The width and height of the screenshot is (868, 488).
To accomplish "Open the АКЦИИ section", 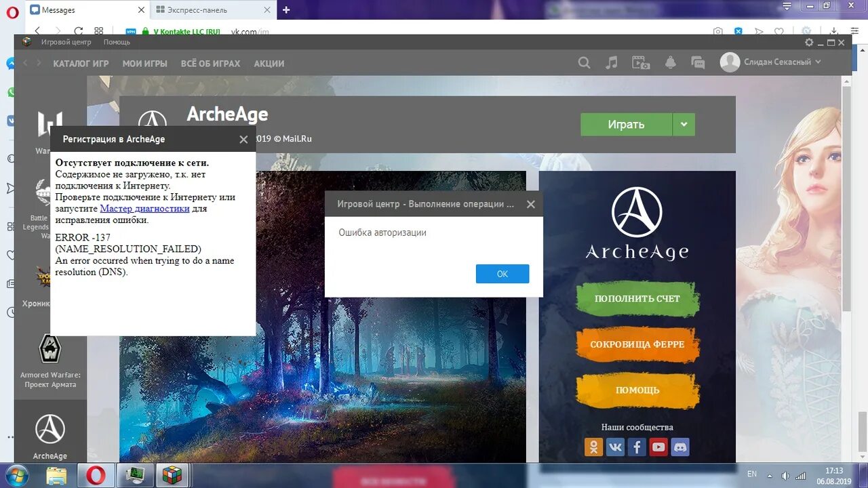I will pyautogui.click(x=269, y=64).
